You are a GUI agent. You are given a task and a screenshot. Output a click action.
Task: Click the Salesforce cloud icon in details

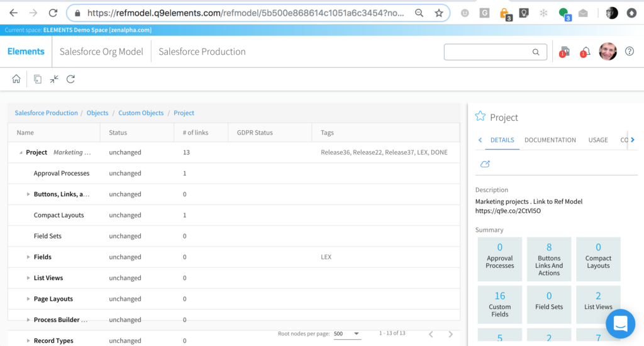pyautogui.click(x=485, y=164)
